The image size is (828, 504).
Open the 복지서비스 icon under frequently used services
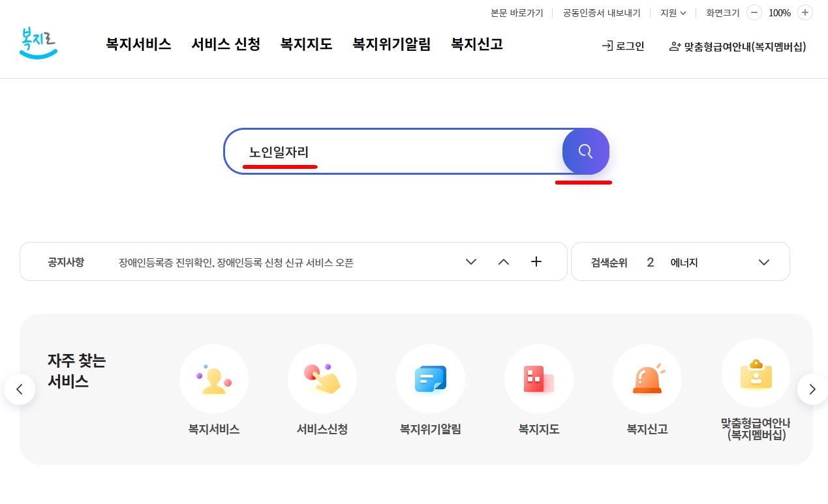click(x=214, y=378)
